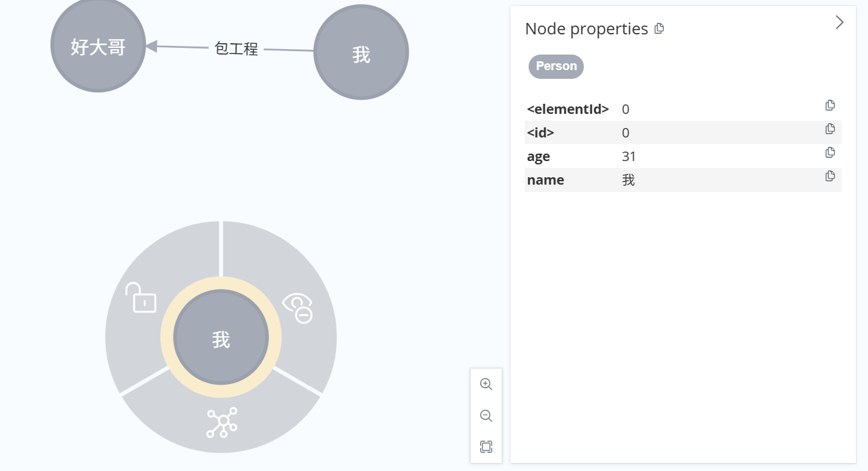The height and width of the screenshot is (471, 868).
Task: Copy the id property value
Action: (830, 129)
